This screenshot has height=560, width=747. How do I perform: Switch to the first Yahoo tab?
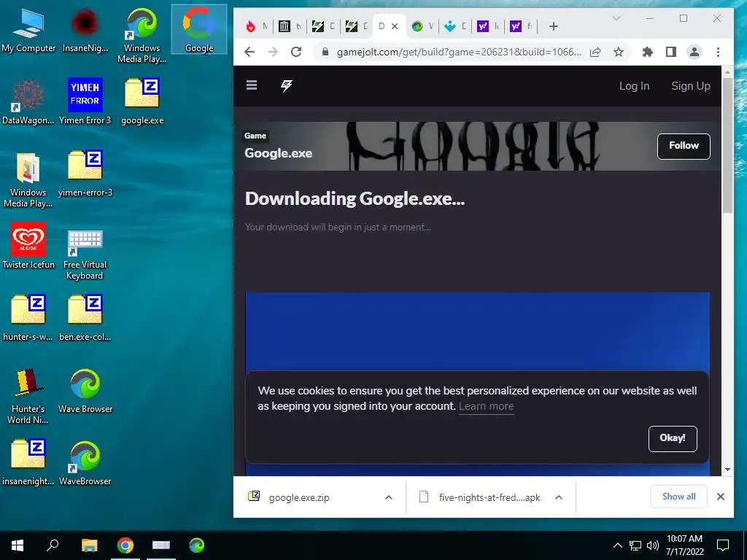pyautogui.click(x=488, y=26)
